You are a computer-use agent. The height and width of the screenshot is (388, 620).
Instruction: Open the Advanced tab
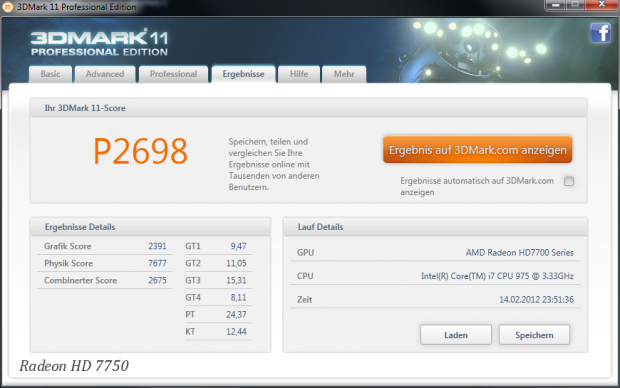105,74
